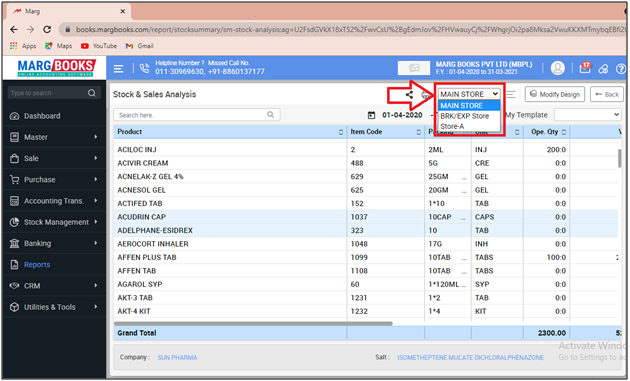
Task: Click the Product column filter icon
Action: [x=341, y=132]
